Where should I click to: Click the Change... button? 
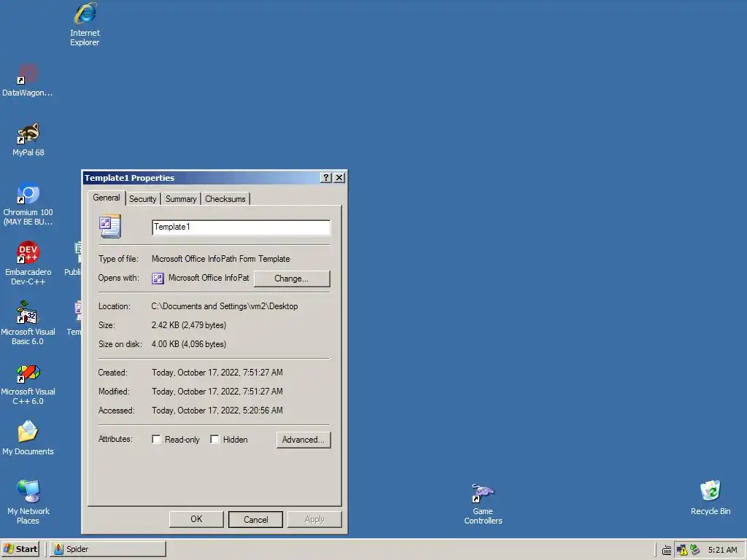[292, 279]
